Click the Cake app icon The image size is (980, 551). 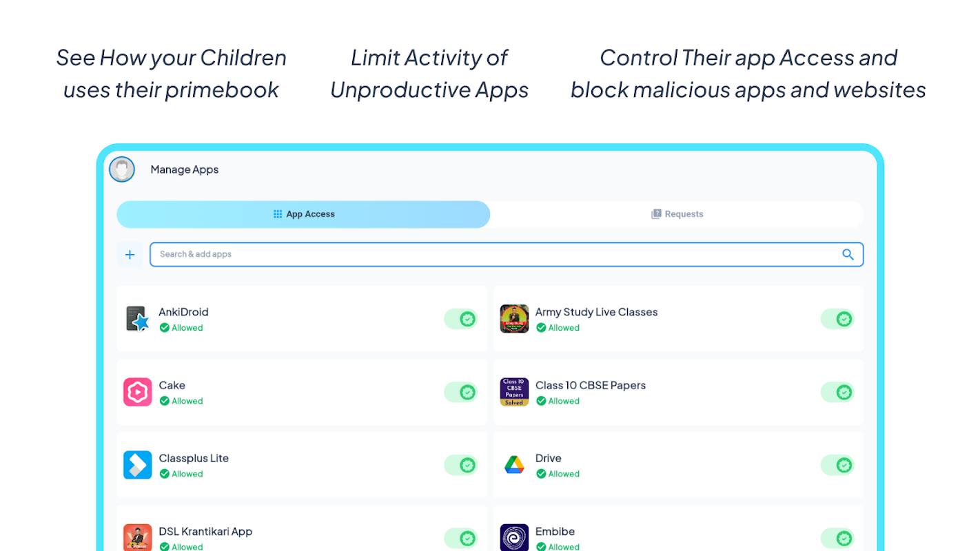[138, 392]
